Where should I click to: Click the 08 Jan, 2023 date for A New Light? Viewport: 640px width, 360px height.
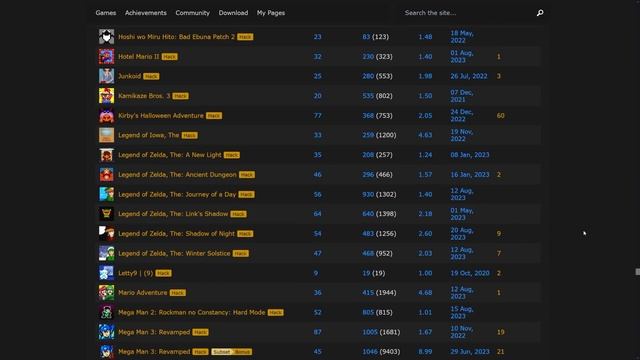click(470, 155)
